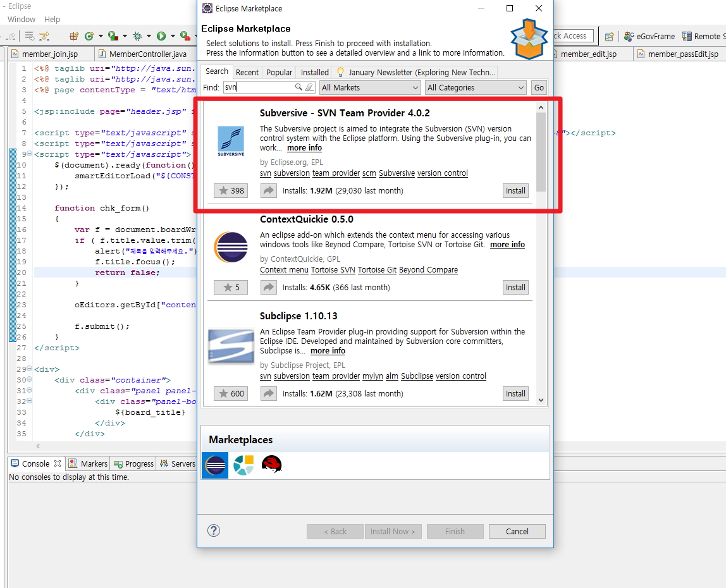Open more info link for Subversive
The height and width of the screenshot is (588, 726).
[305, 148]
